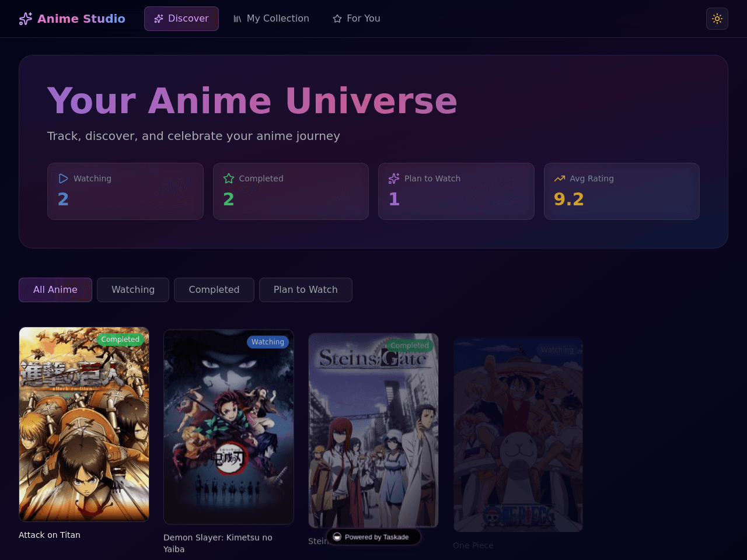Screen dimensions: 747x560
Task: Filter by Plan to Watch
Action: pos(306,290)
